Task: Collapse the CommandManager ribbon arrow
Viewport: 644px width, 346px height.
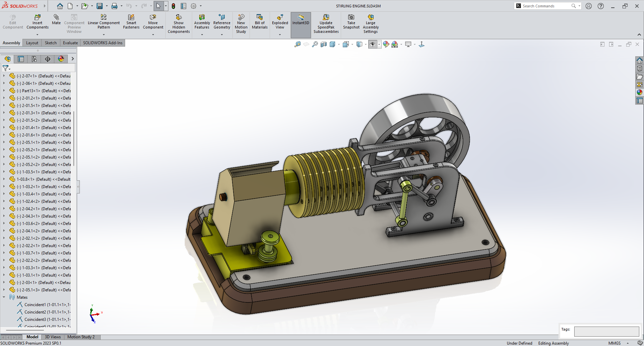Action: click(639, 35)
